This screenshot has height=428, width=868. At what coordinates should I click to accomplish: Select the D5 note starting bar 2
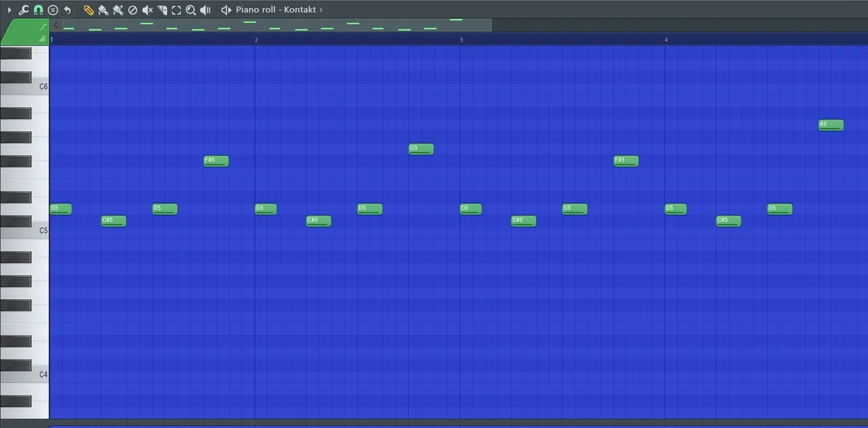pos(266,209)
